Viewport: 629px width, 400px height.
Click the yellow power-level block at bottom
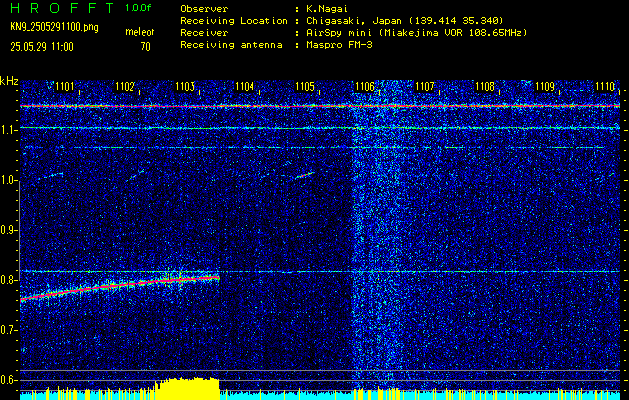click(x=188, y=388)
